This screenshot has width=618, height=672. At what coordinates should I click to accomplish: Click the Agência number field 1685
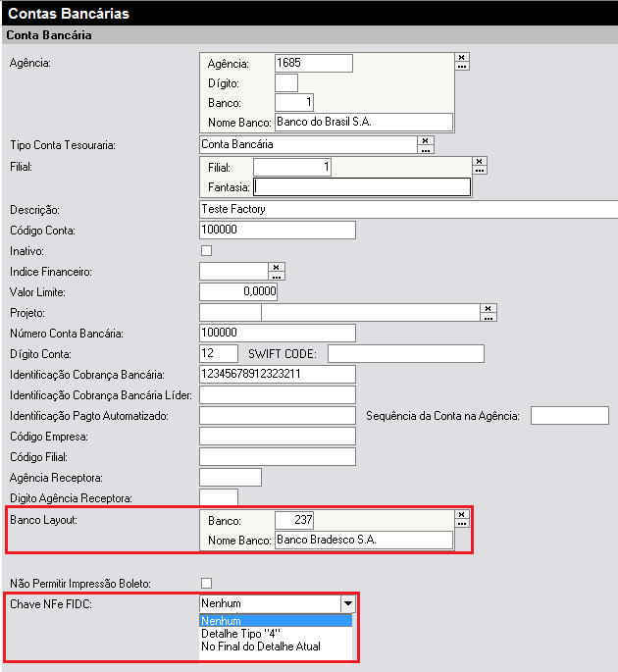pyautogui.click(x=314, y=63)
